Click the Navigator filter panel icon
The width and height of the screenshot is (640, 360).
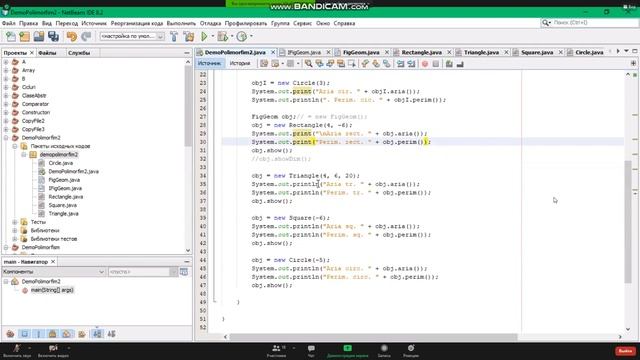184,272
